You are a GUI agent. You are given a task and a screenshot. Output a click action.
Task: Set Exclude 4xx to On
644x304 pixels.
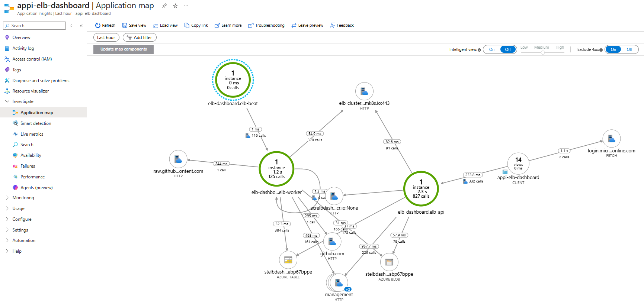tap(613, 49)
